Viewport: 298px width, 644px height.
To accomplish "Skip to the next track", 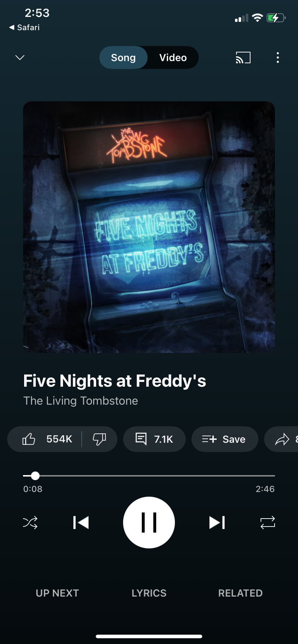I will point(217,523).
